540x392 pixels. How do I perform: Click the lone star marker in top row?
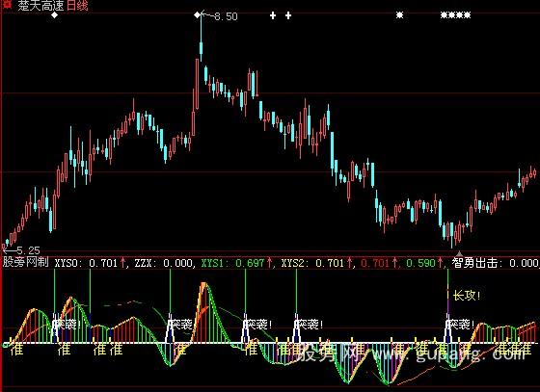pyautogui.click(x=399, y=15)
